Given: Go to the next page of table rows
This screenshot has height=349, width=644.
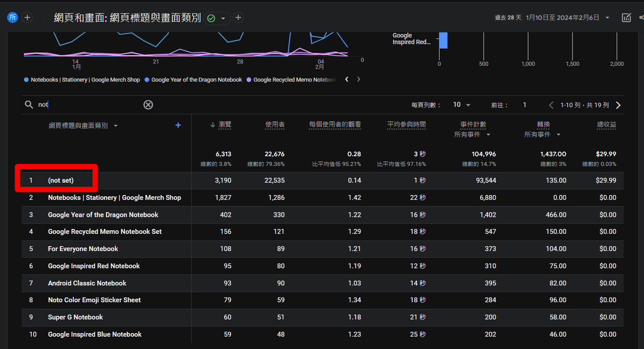Looking at the screenshot, I should coord(618,105).
